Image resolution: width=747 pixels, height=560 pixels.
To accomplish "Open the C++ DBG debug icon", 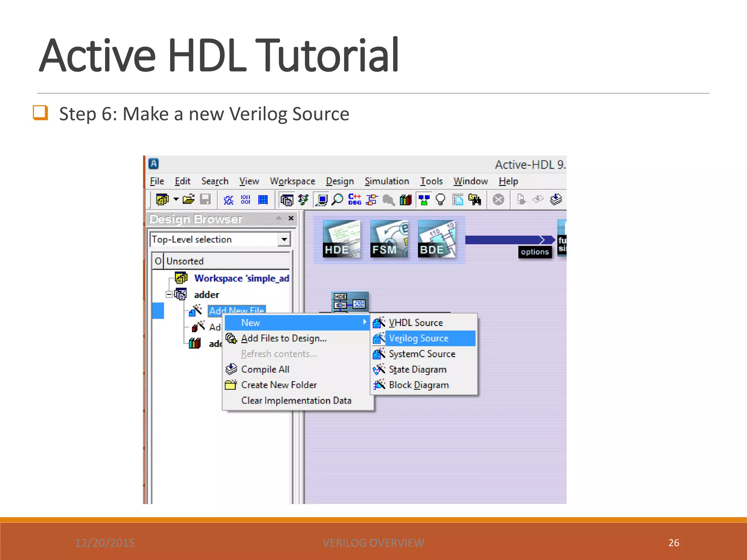I will point(355,199).
